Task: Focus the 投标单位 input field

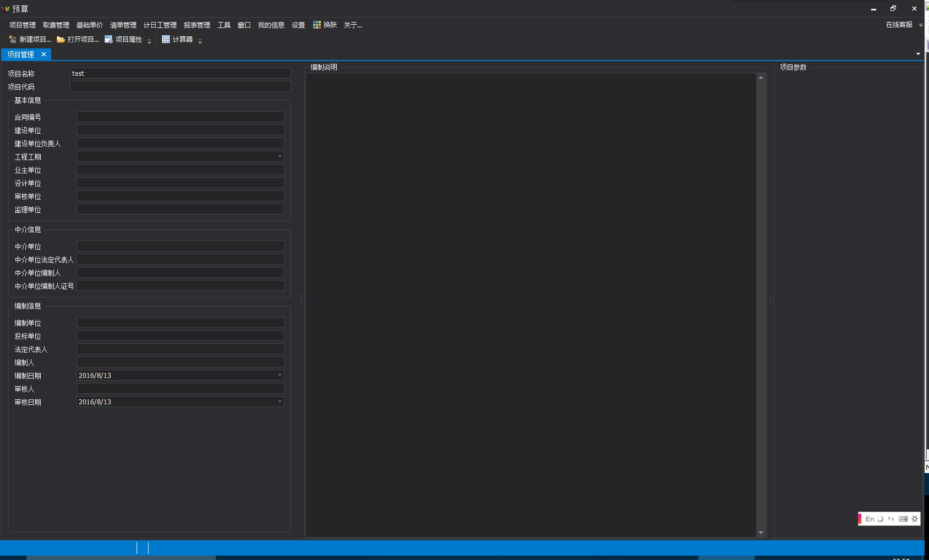Action: 181,336
